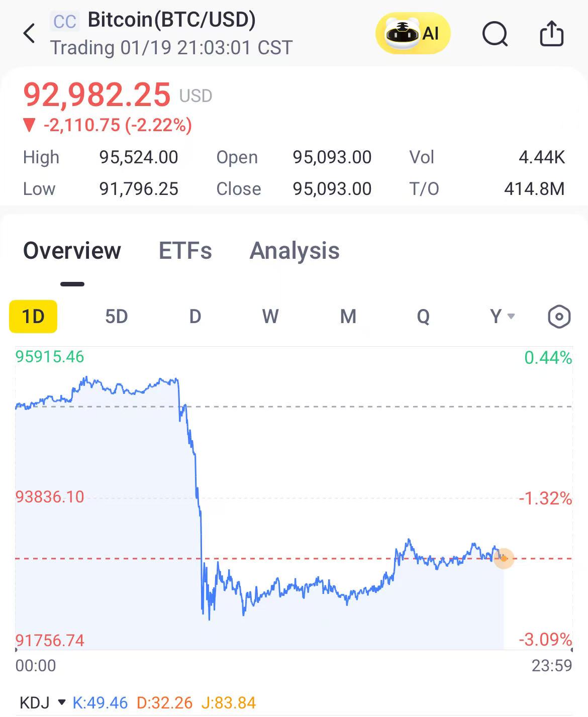Tap the Bitcoin(BTC/USD) title
Image resolution: width=588 pixels, height=717 pixels.
(171, 20)
